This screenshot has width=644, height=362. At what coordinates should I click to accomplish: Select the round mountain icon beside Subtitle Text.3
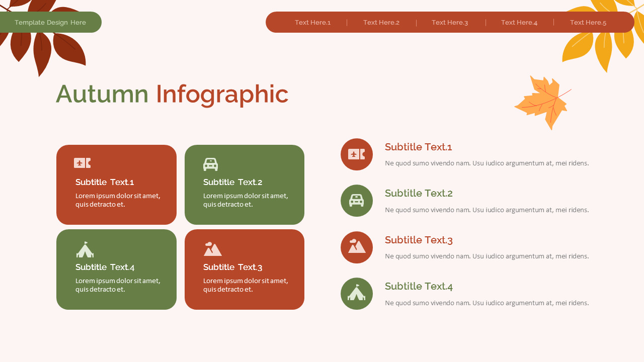click(357, 247)
